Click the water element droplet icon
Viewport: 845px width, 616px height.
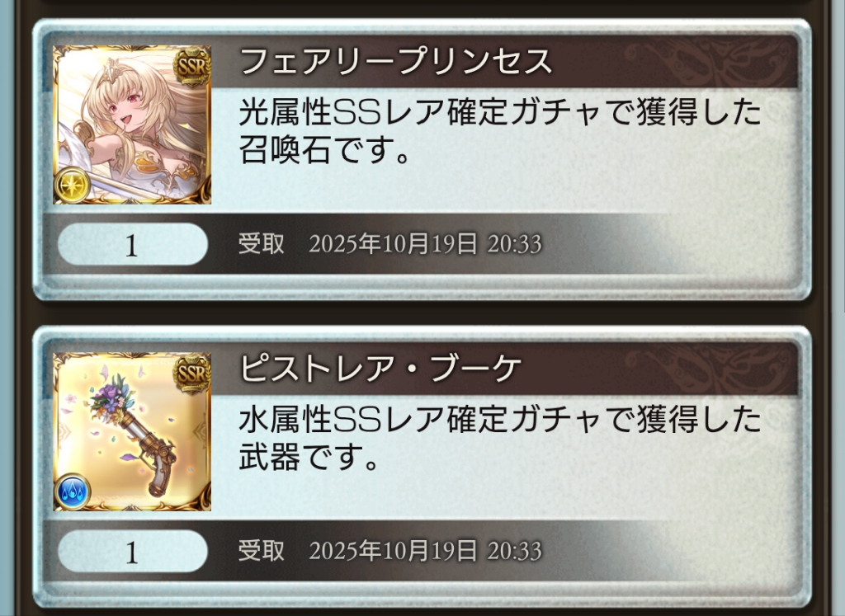(x=72, y=491)
